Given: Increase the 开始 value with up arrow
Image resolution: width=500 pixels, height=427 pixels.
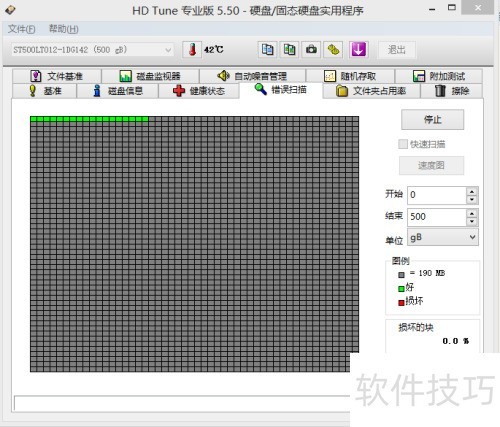Looking at the screenshot, I should (472, 191).
